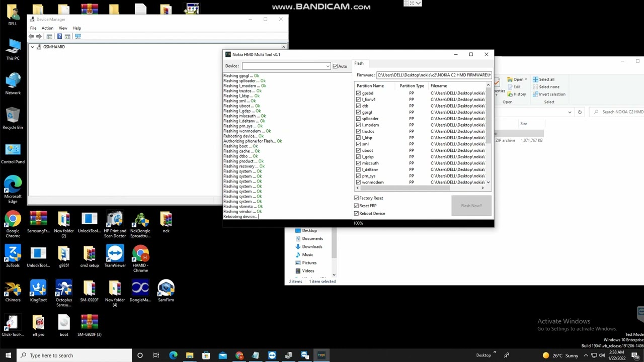Uncheck the miscauth partition checkbox
The height and width of the screenshot is (362, 644).
(x=358, y=163)
